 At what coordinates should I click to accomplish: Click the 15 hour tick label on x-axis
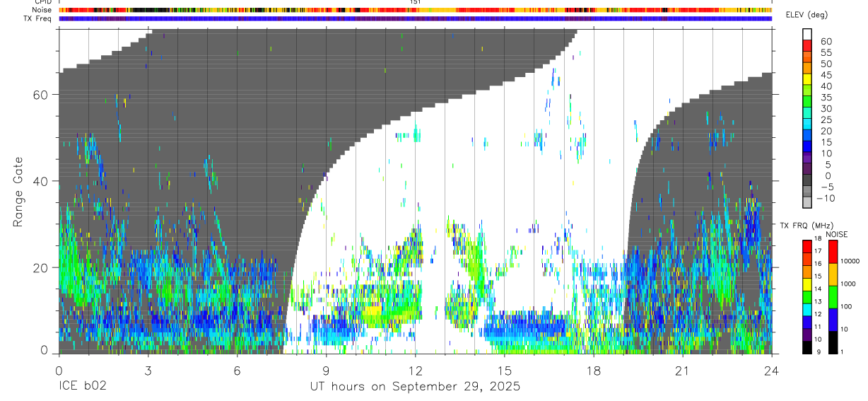click(504, 370)
